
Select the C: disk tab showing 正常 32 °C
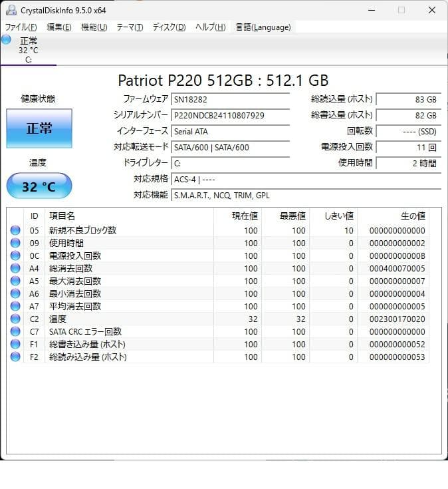pos(28,49)
